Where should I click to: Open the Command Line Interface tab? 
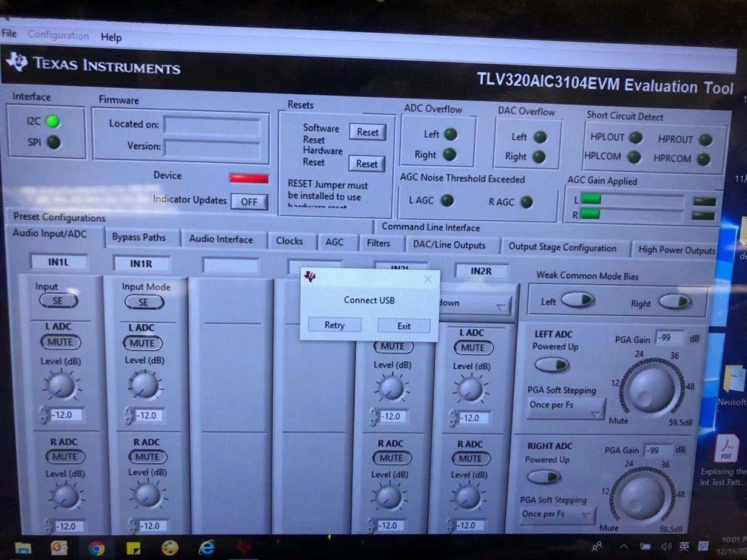[x=431, y=228]
